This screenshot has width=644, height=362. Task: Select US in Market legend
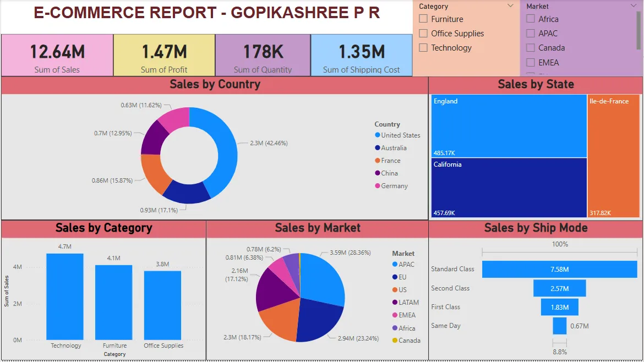(x=399, y=290)
